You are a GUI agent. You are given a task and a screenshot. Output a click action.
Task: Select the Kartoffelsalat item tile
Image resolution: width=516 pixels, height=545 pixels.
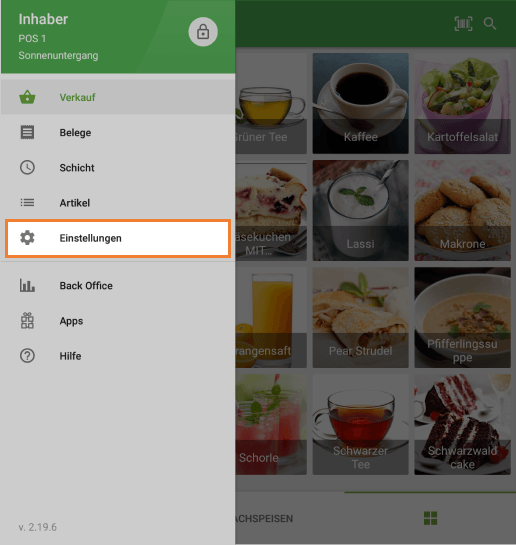pos(462,103)
